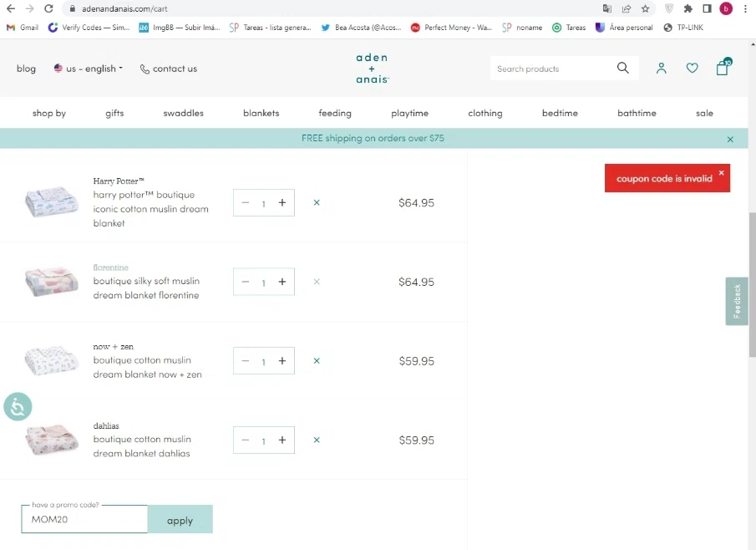
Task: Open the Gmail bookmark
Action: pyautogui.click(x=23, y=28)
